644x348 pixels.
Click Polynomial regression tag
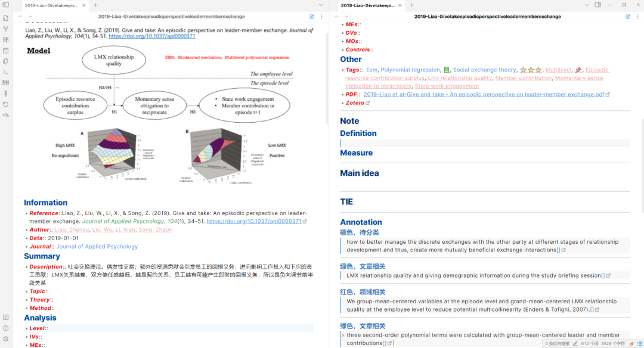410,70
